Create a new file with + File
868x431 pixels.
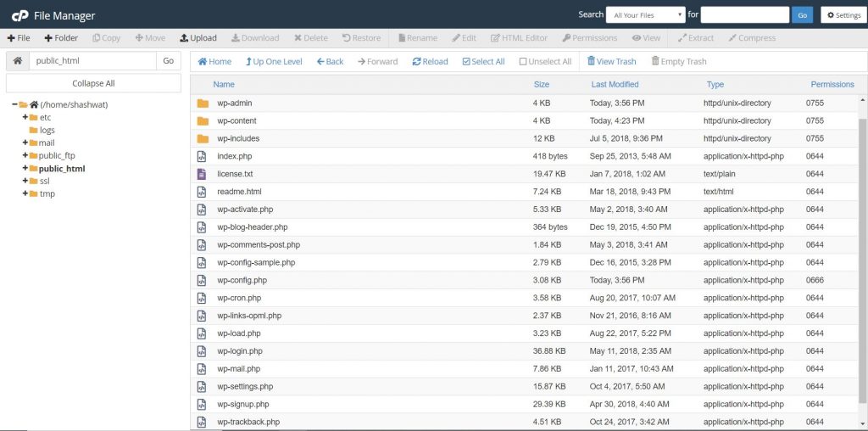point(19,37)
